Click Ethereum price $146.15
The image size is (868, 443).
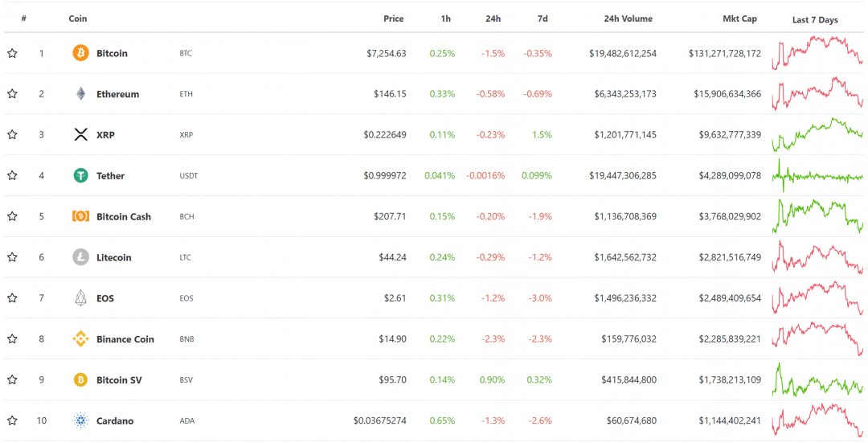click(390, 94)
